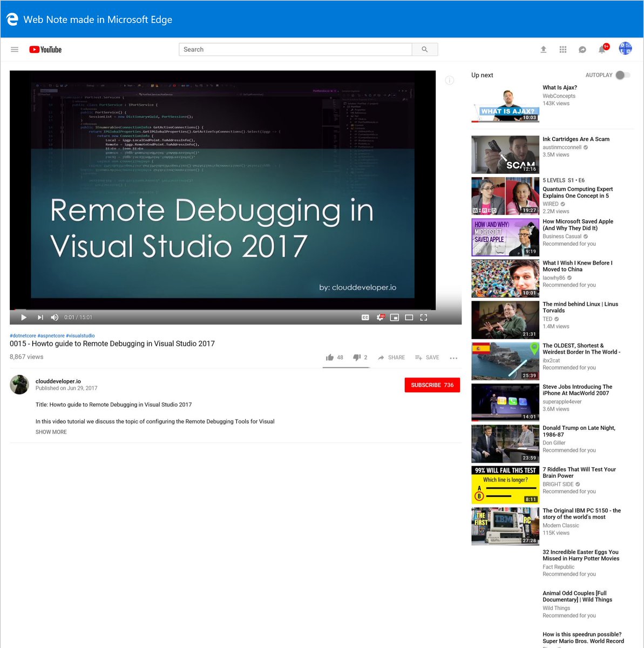The height and width of the screenshot is (648, 644).
Task: Open the messages share bubble icon
Action: coord(582,50)
